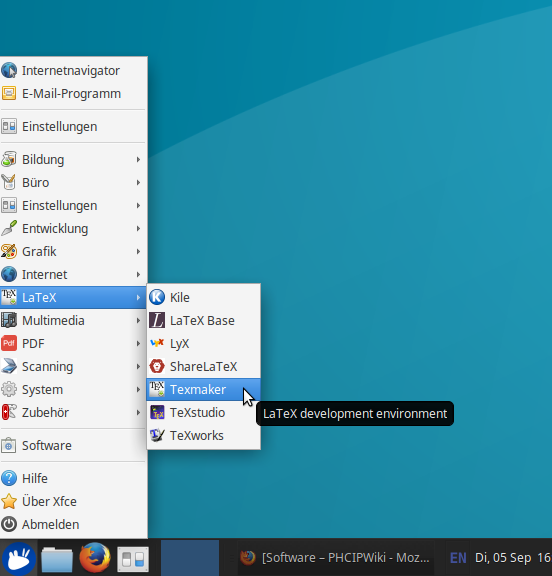The width and height of the screenshot is (552, 576).
Task: Expand the Multimedia submenu
Action: coord(73,320)
